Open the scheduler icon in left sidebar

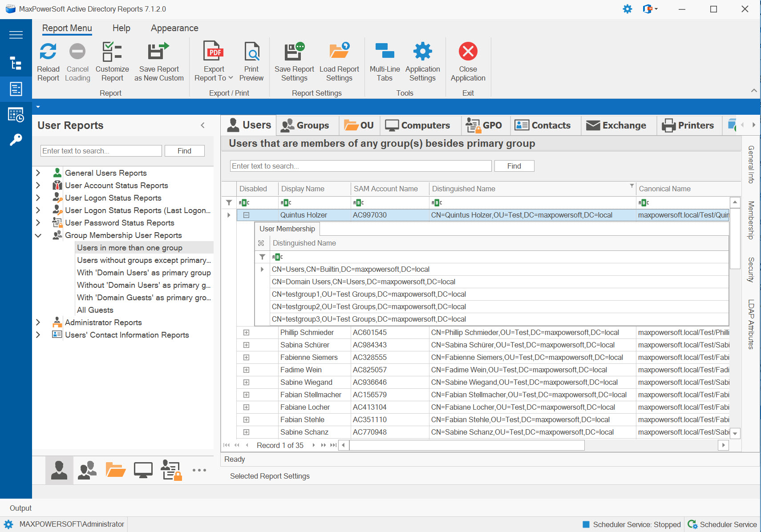pos(16,115)
